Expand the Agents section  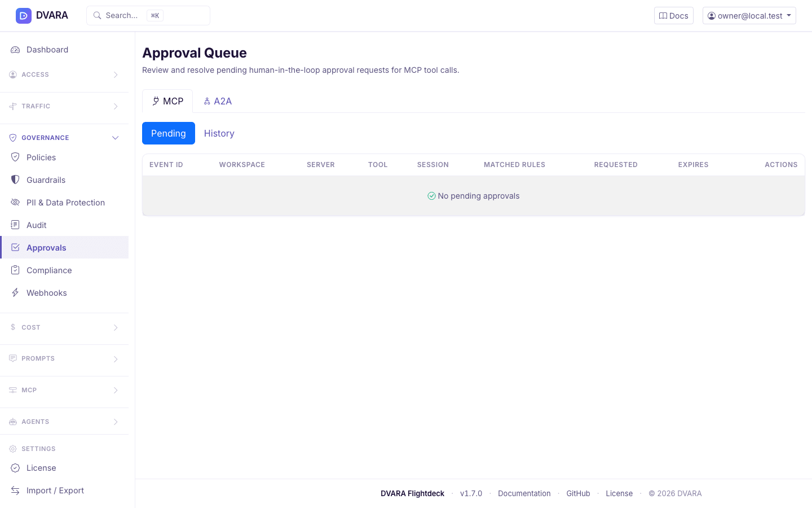click(64, 422)
